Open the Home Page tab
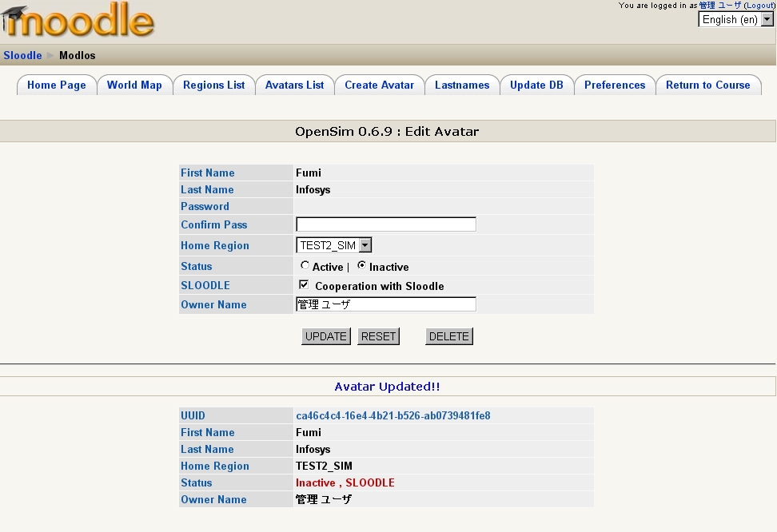This screenshot has height=532, width=777. pyautogui.click(x=57, y=85)
